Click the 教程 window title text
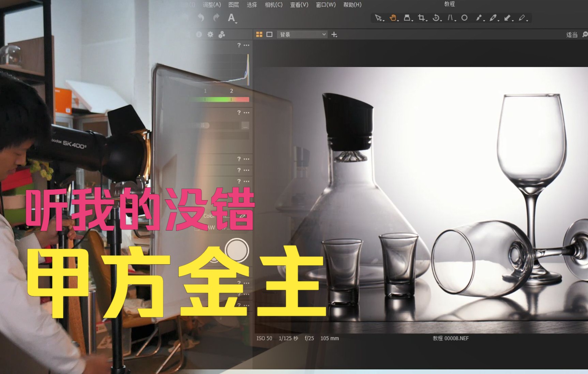Image resolution: width=588 pixels, height=374 pixels. click(450, 4)
